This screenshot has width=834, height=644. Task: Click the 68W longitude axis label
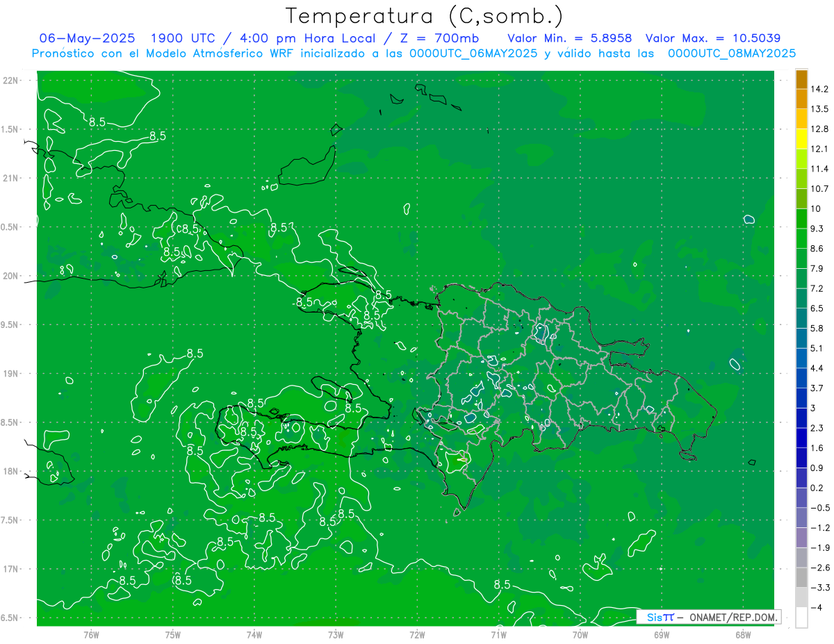[x=742, y=635]
